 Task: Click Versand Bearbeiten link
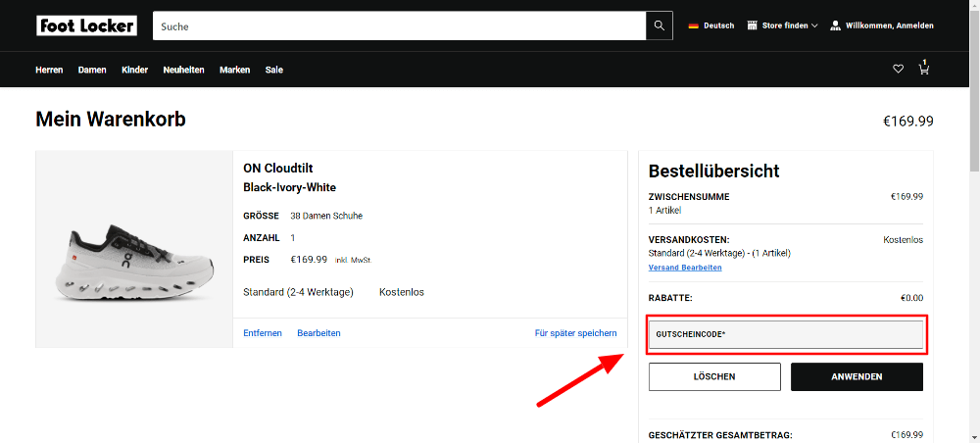(x=685, y=268)
